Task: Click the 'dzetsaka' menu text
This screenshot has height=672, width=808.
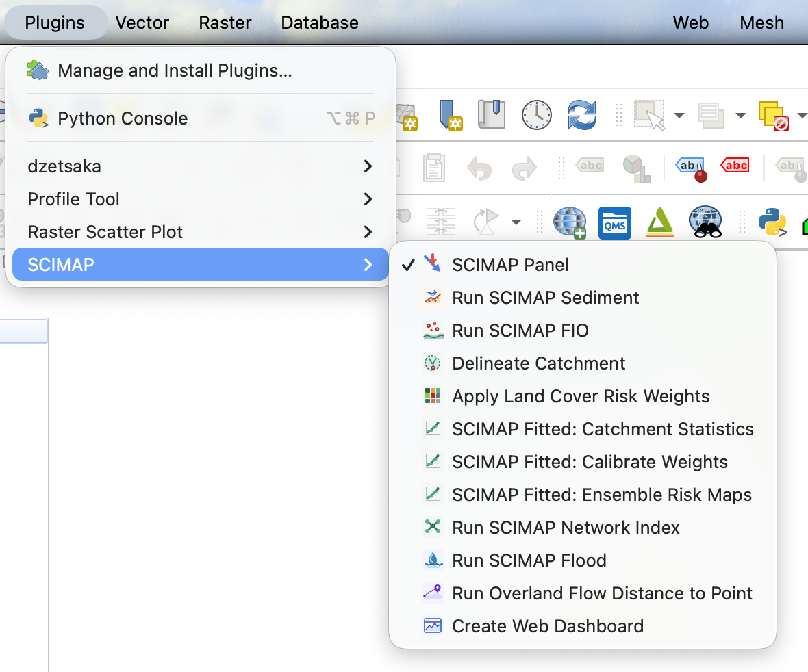Action: (64, 166)
